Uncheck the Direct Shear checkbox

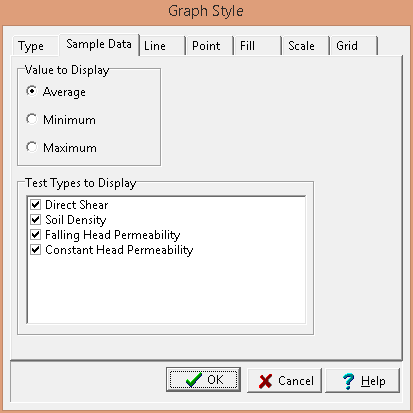coord(36,204)
